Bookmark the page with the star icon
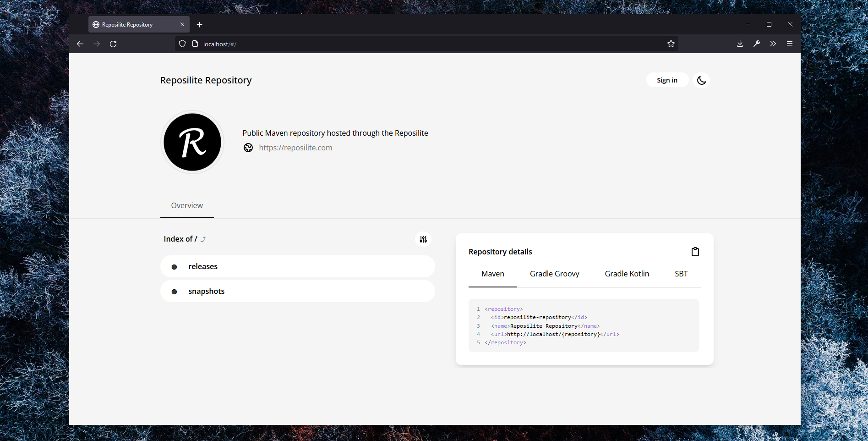 pyautogui.click(x=671, y=43)
